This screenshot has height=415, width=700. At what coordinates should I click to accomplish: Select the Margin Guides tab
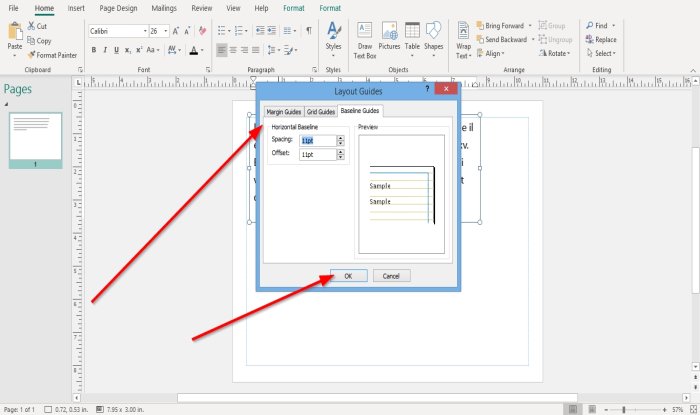coord(284,112)
